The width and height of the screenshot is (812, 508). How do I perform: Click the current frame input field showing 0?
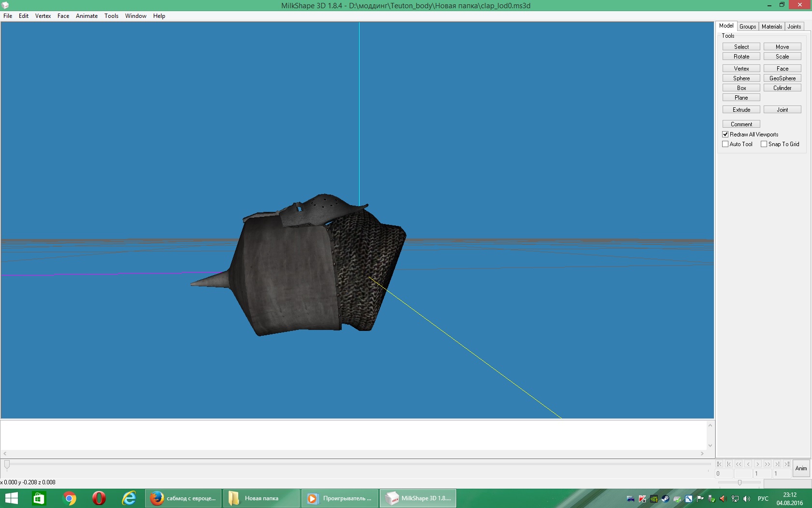click(724, 474)
